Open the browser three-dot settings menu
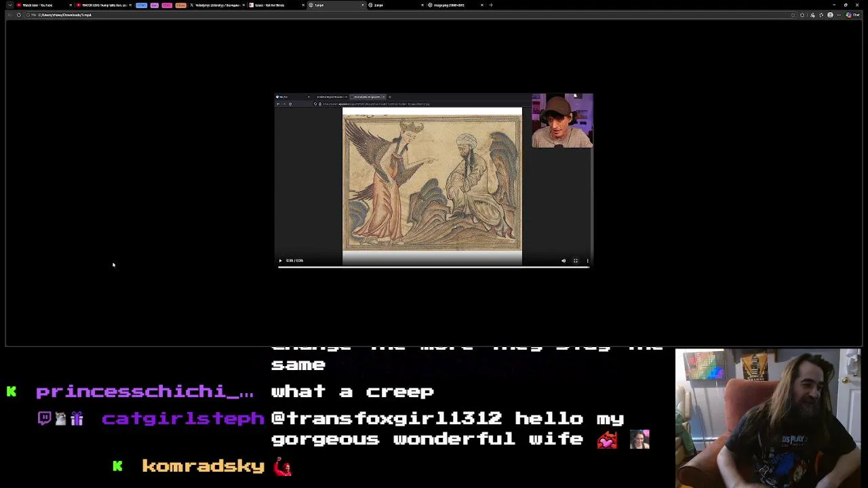Image resolution: width=868 pixels, height=488 pixels. coord(839,15)
